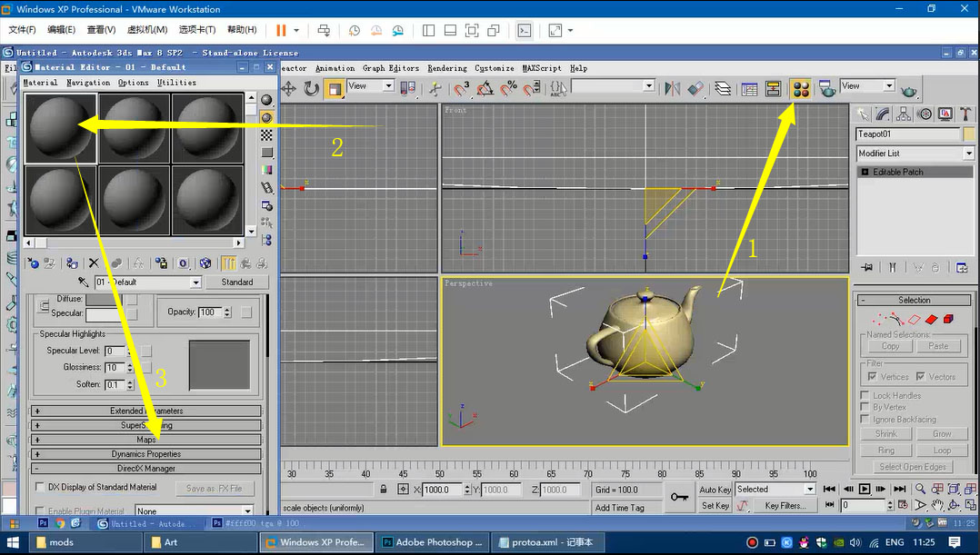Click Get Material icon in Material Editor
The width and height of the screenshot is (980, 555).
tap(33, 263)
